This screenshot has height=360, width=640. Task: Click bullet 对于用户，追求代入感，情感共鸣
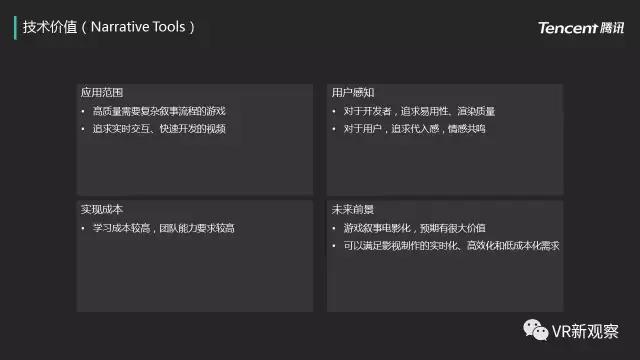414,129
